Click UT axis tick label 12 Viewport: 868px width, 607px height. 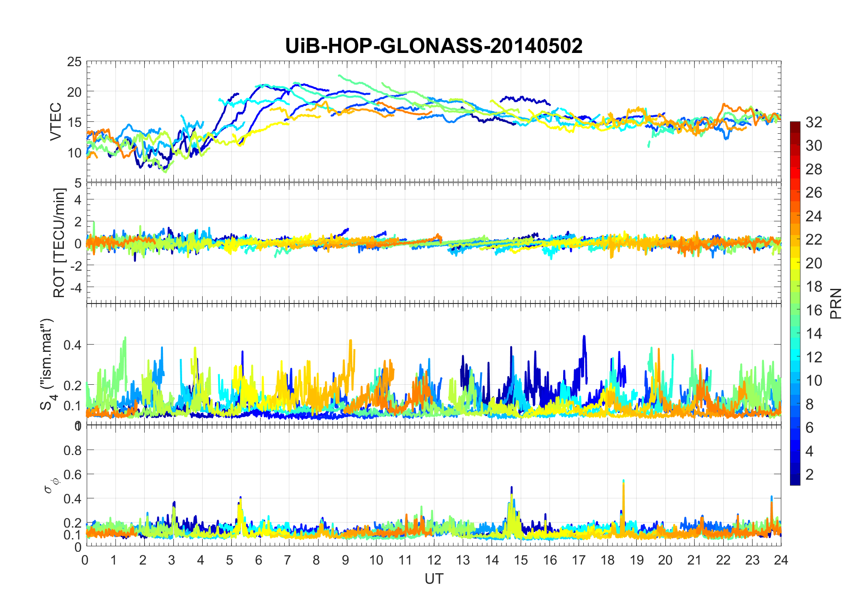coord(434,560)
